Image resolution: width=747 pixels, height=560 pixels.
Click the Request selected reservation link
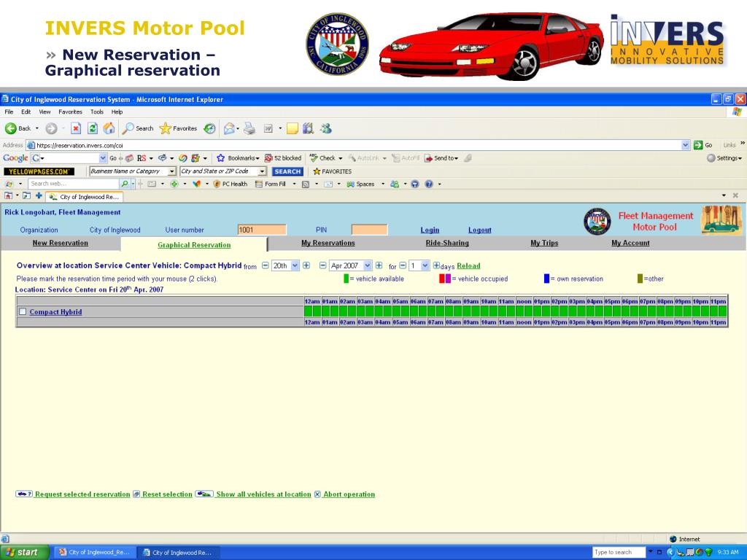click(82, 494)
